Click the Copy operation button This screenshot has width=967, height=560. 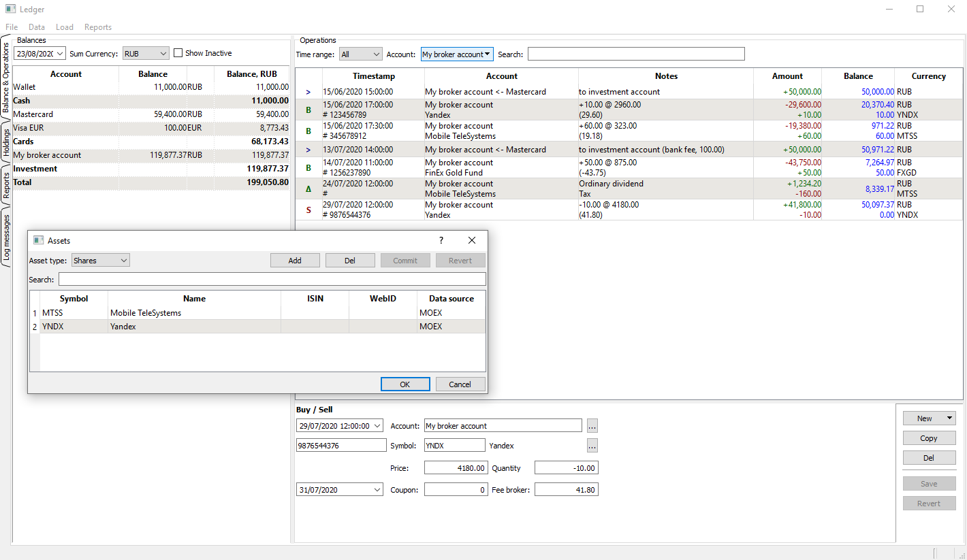click(x=929, y=438)
